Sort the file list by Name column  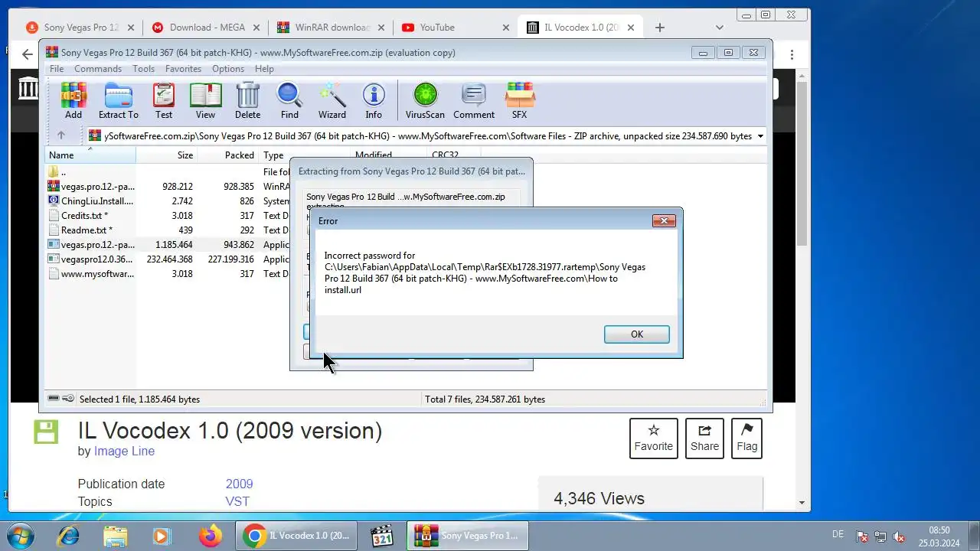[90, 155]
